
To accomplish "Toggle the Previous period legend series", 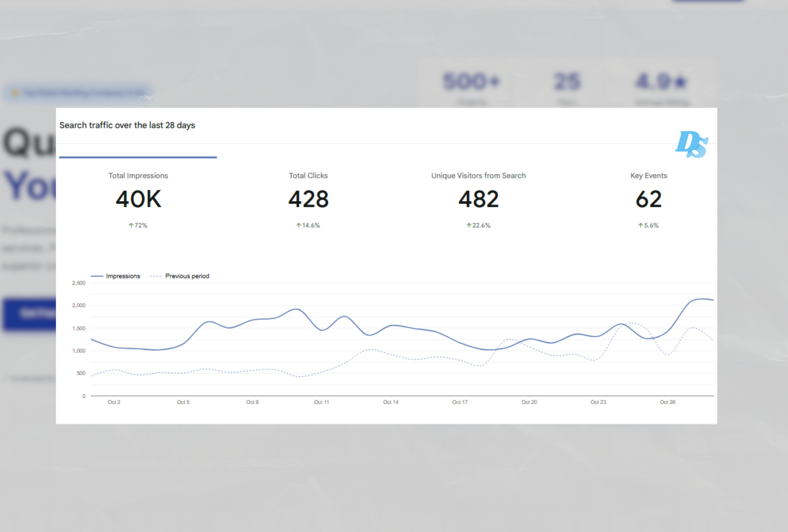I will point(187,276).
